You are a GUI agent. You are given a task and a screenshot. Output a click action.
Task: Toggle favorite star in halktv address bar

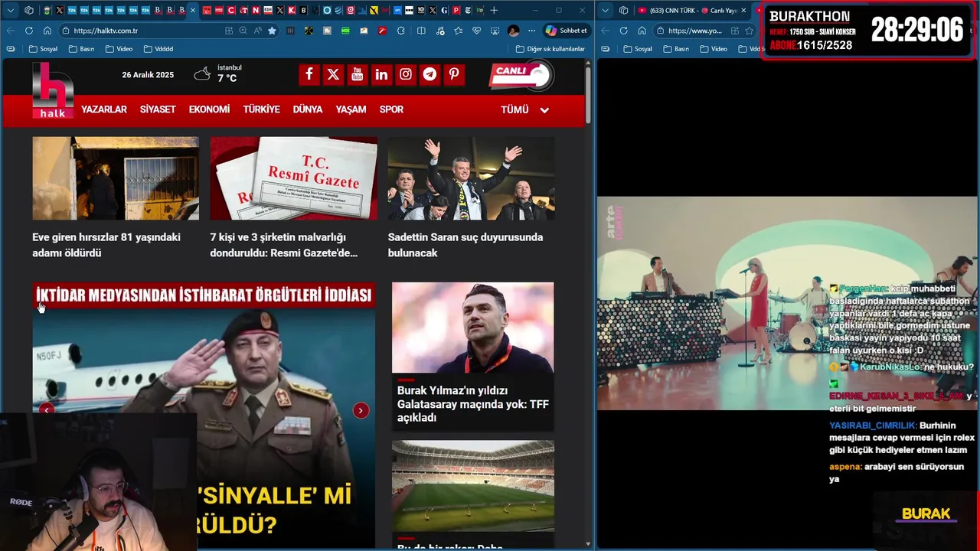(x=272, y=31)
